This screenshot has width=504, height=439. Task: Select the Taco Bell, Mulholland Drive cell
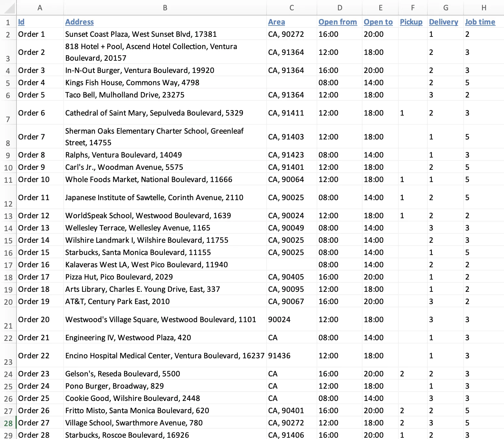tap(165, 95)
